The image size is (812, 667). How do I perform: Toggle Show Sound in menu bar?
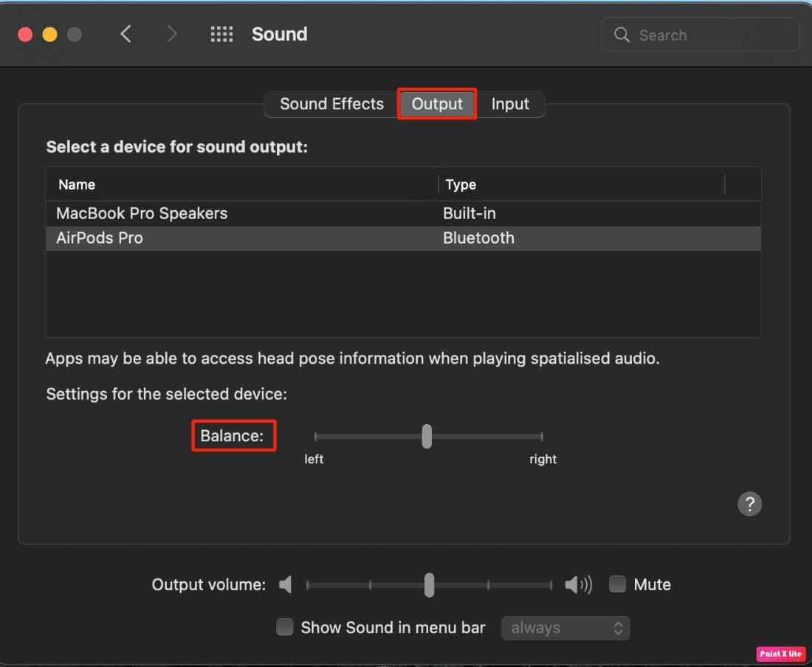[x=284, y=627]
